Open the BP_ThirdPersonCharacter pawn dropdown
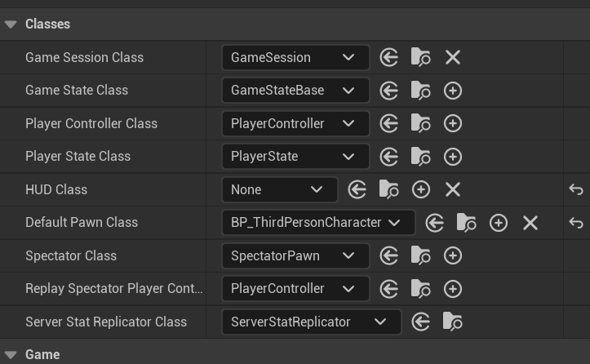The height and width of the screenshot is (364, 590). click(x=317, y=223)
